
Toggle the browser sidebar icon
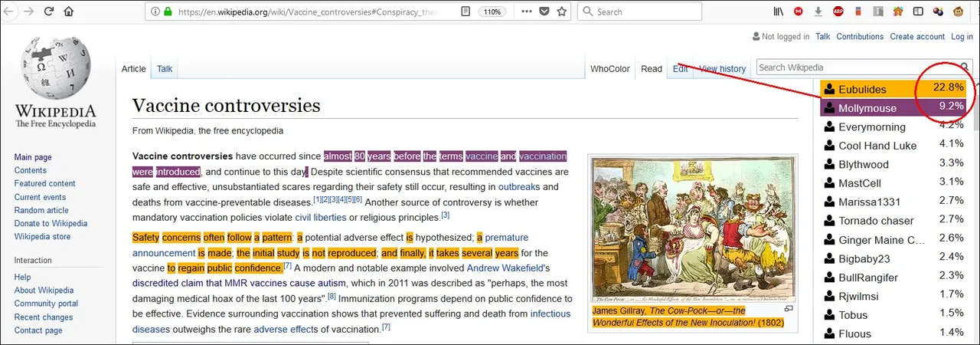918,11
